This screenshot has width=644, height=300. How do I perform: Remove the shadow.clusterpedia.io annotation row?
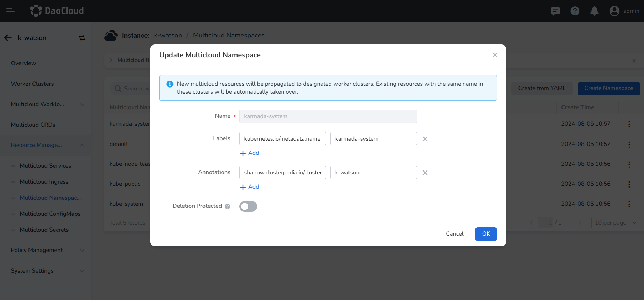pos(425,173)
